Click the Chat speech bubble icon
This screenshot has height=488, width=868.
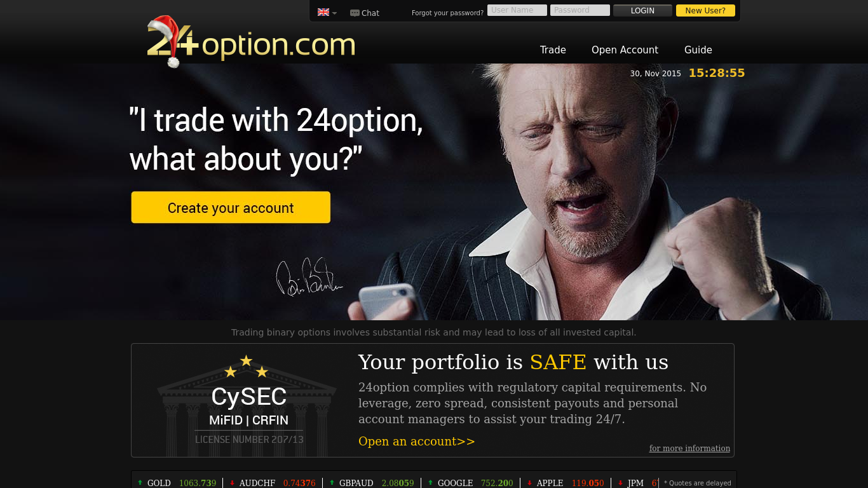click(355, 13)
